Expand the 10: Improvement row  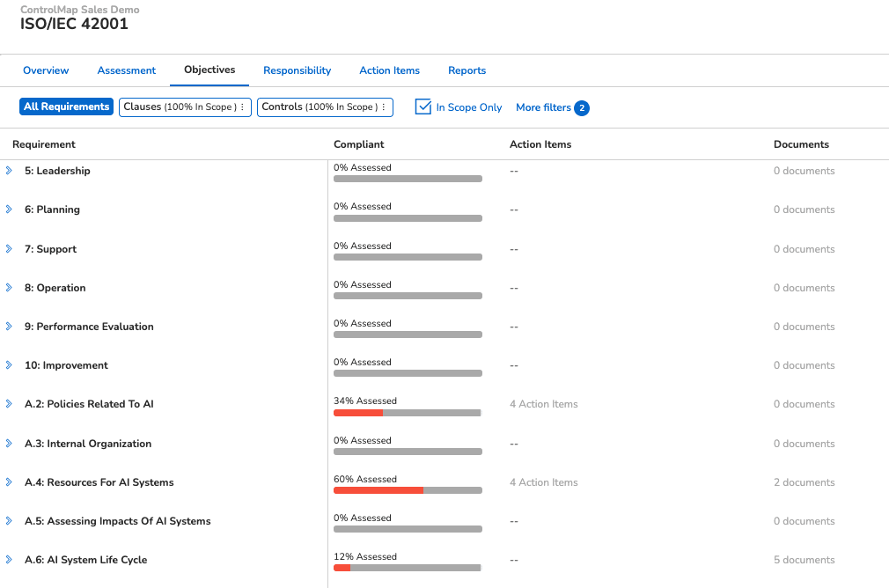click(9, 364)
